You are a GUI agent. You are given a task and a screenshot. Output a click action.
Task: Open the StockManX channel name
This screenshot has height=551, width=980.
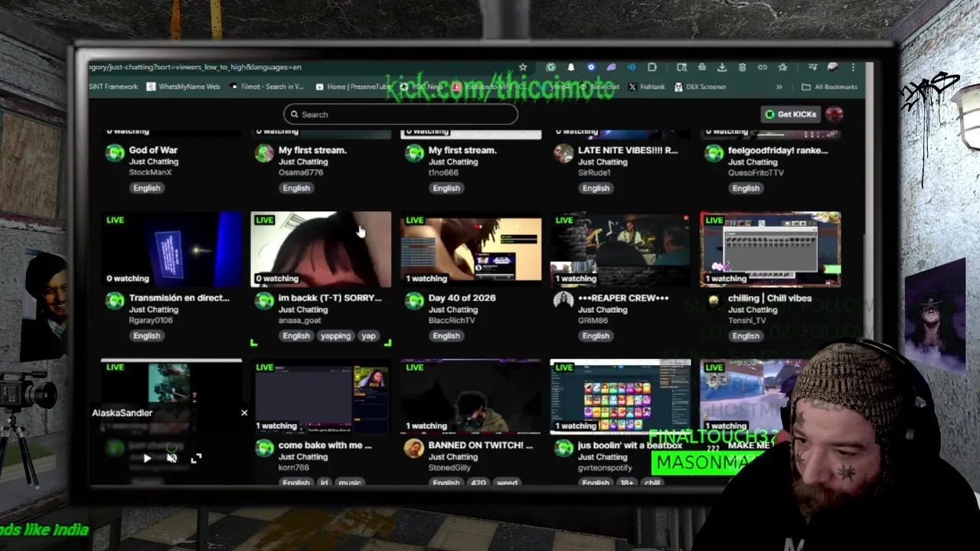(x=150, y=172)
